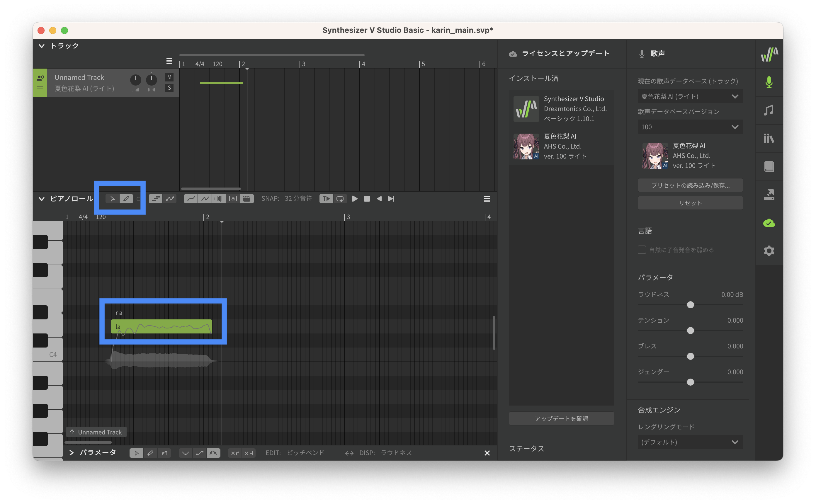Click the track handle lines icon

click(40, 88)
